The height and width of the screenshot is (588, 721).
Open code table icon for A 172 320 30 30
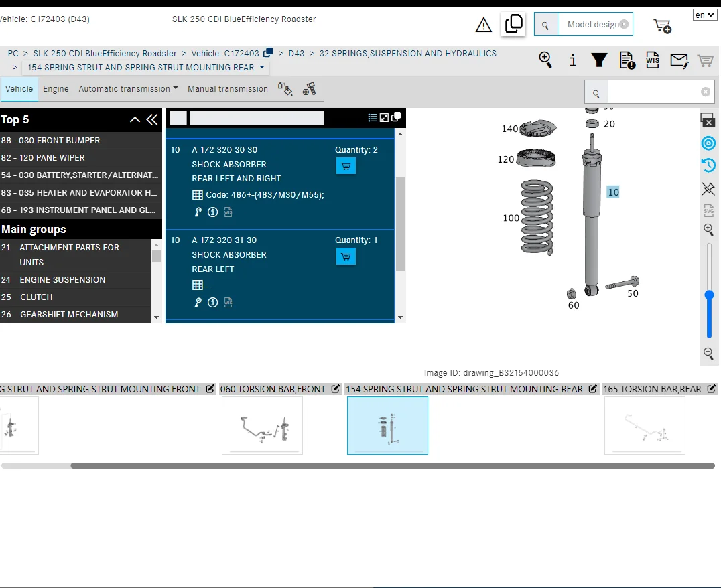click(197, 194)
